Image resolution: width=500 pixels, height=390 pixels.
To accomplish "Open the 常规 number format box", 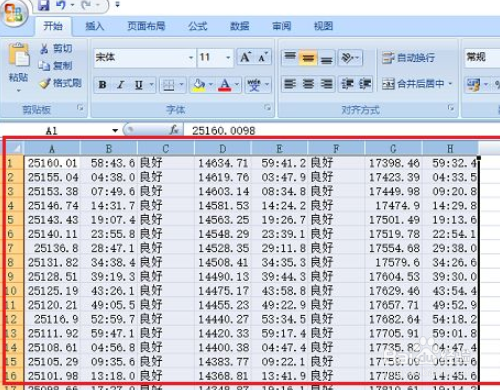I will [x=482, y=58].
